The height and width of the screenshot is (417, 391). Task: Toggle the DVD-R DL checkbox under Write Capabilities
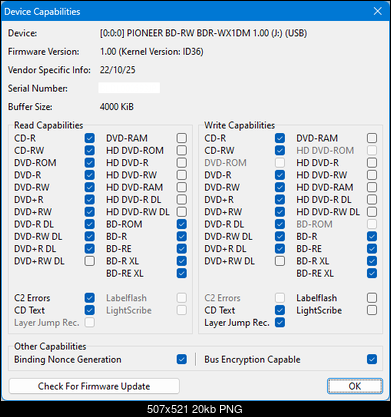coord(280,224)
